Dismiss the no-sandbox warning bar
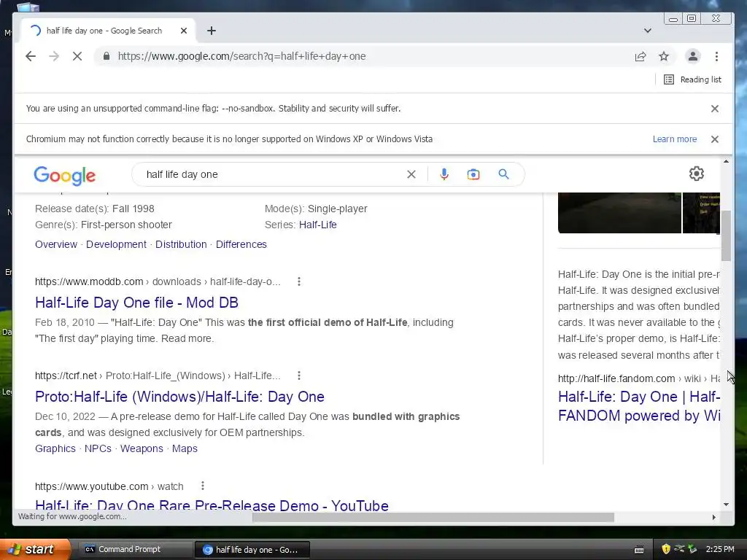Image resolution: width=747 pixels, height=560 pixels. (x=715, y=109)
